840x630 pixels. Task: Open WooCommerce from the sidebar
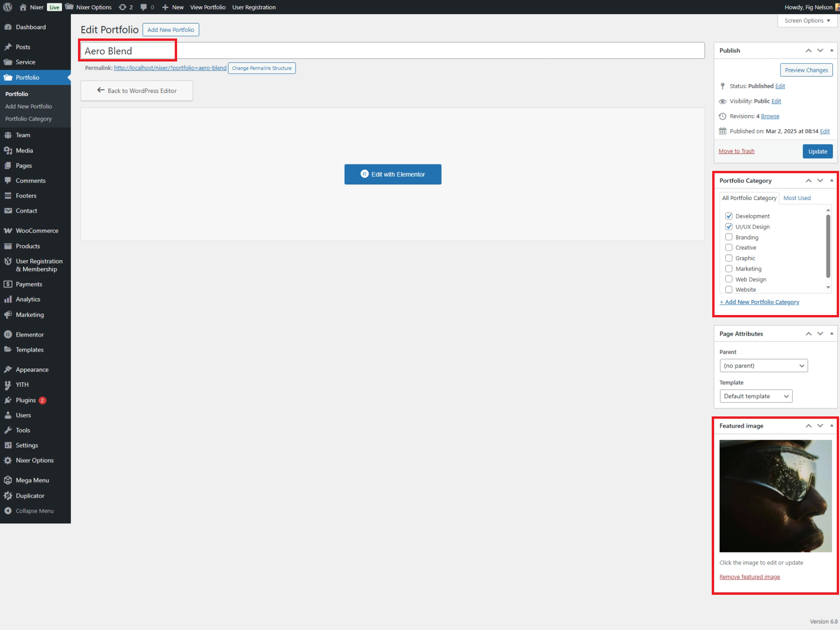point(37,230)
